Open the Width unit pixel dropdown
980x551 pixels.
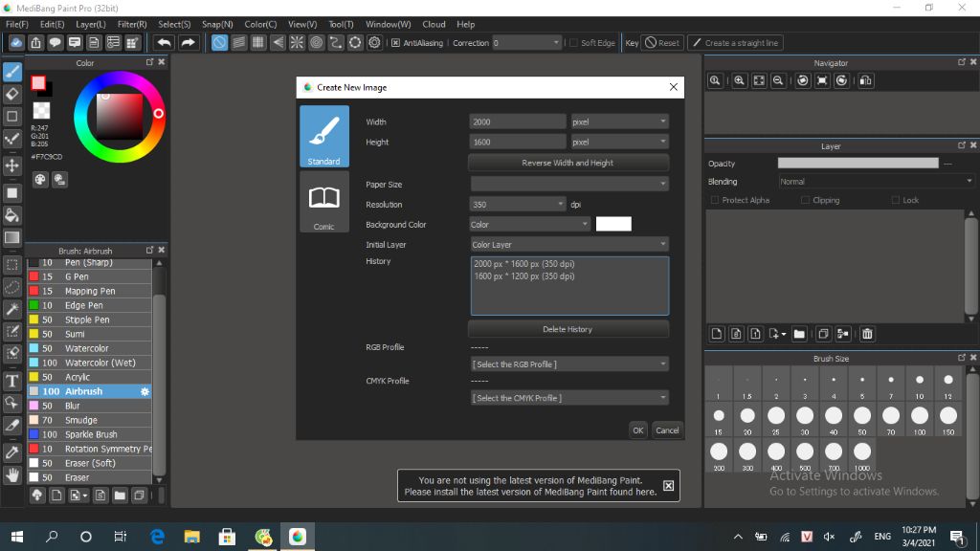[x=619, y=121]
